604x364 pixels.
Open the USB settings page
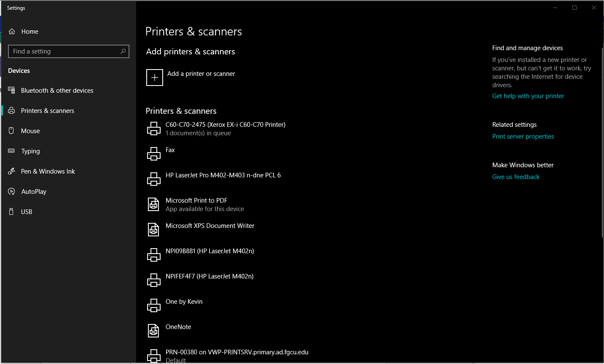click(27, 212)
